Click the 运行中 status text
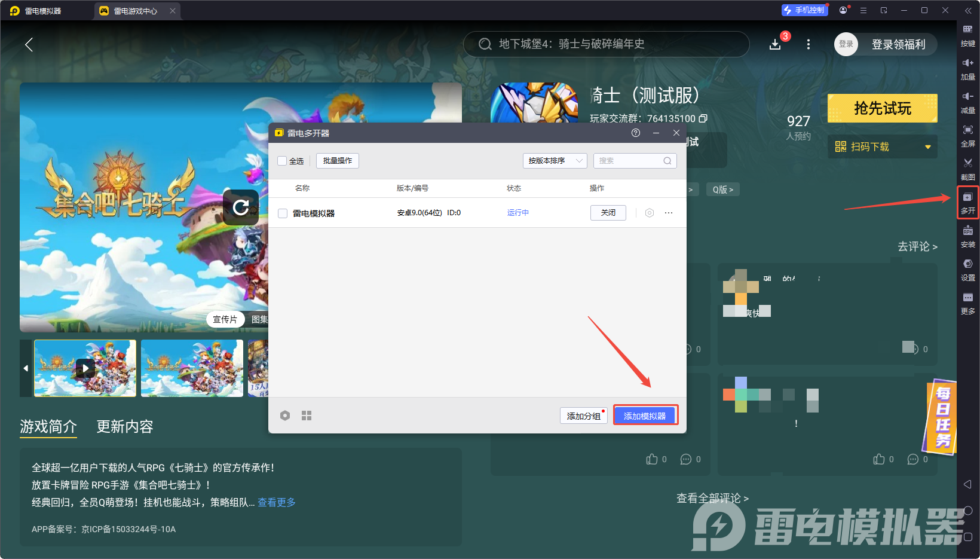The image size is (980, 559). 518,213
